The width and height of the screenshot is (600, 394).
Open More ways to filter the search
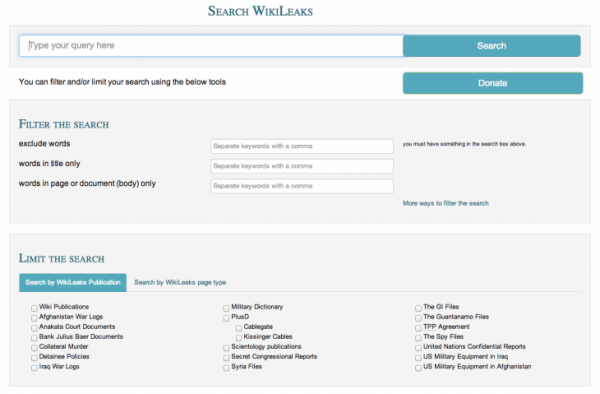click(446, 203)
